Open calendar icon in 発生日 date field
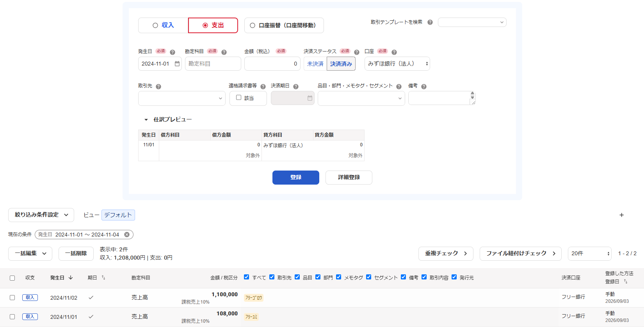Screen dimensions: 644x329 pos(177,64)
